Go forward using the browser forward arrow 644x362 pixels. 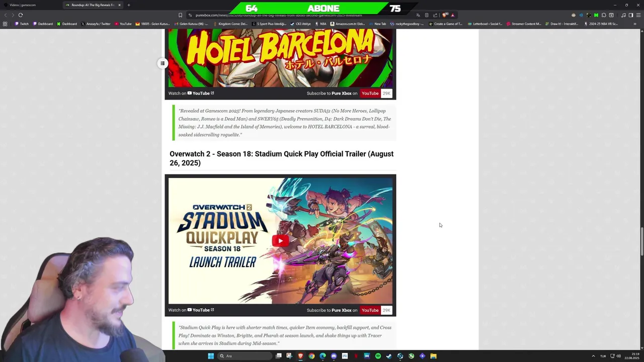[13, 15]
